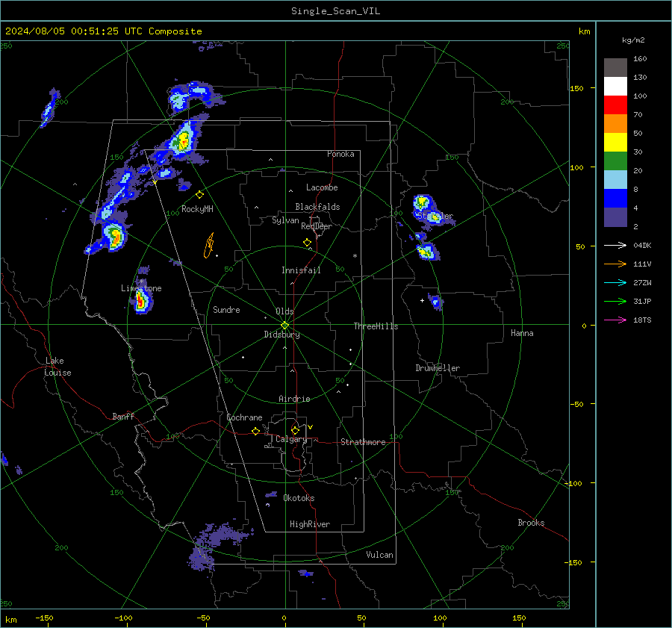Click the white plus marker west of Hanna
Viewport: 672px width, 628px height.
[x=422, y=300]
